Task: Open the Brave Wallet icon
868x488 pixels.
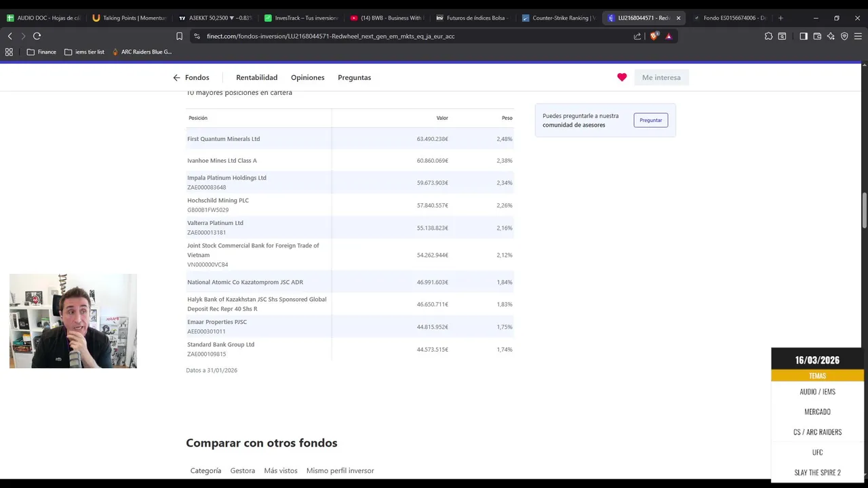Action: (817, 36)
